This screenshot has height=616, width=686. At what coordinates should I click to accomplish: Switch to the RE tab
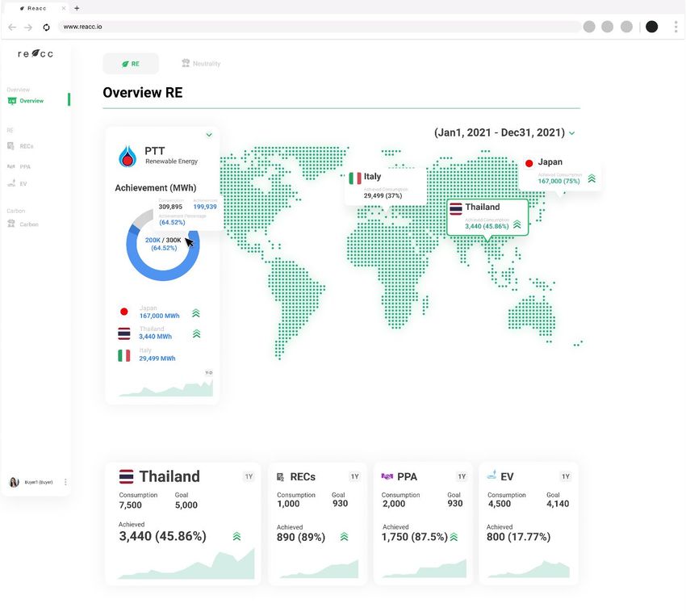pyautogui.click(x=131, y=64)
